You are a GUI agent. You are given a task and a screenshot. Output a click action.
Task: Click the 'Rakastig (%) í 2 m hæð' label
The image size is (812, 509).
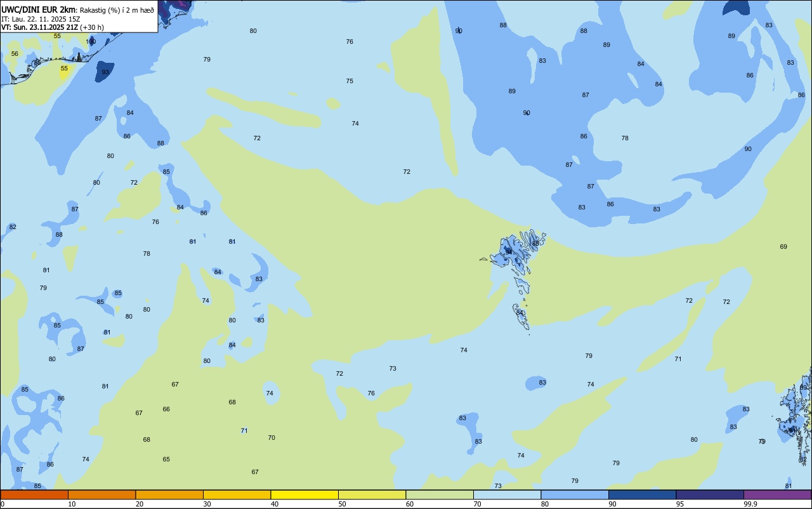point(117,10)
